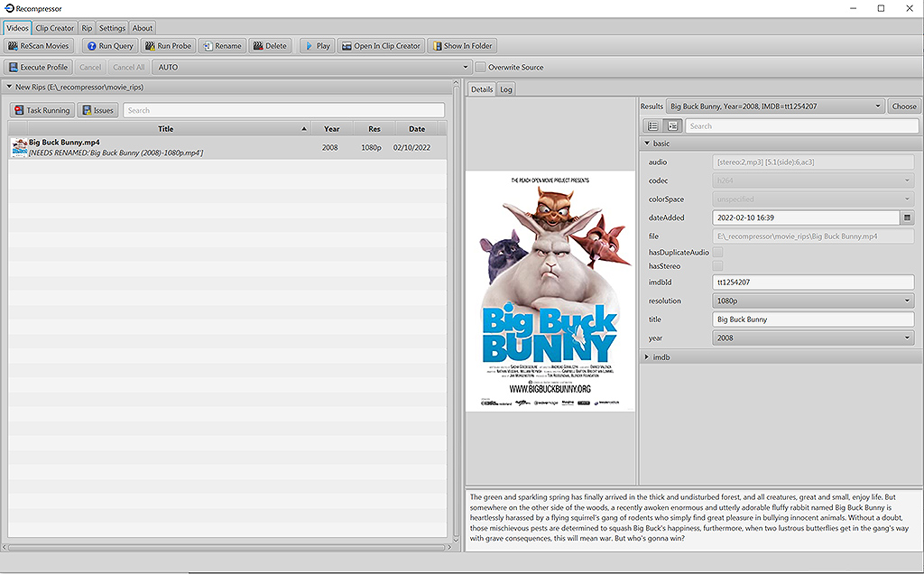Click the title field showing Big Buck Bunny
This screenshot has height=574, width=924.
[x=813, y=319]
